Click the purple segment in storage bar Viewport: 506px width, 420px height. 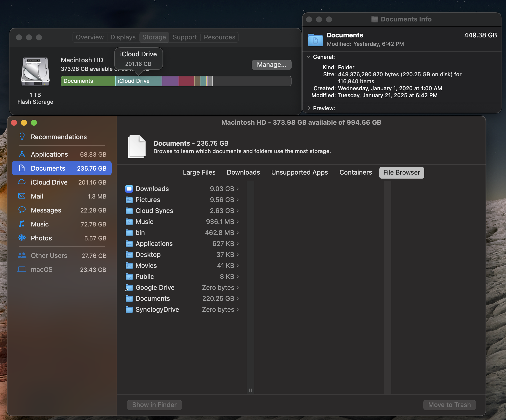170,81
